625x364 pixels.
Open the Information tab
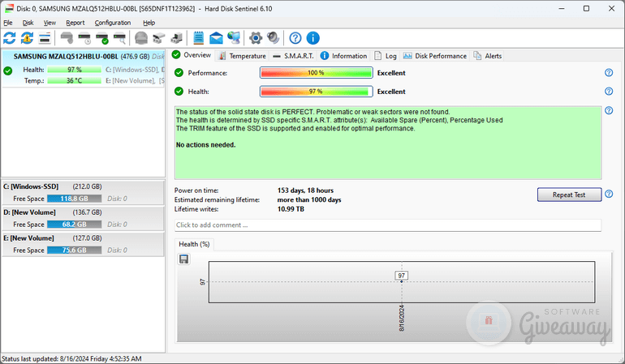pyautogui.click(x=343, y=56)
